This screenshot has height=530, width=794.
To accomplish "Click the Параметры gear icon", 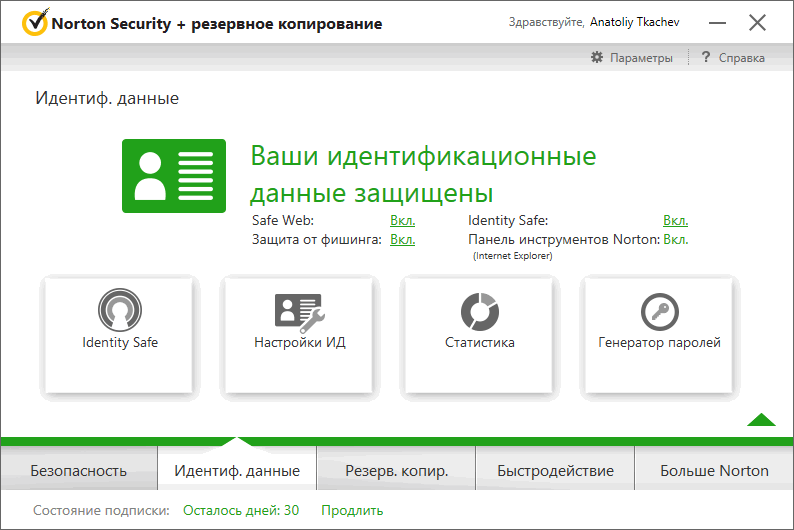I will (597, 58).
